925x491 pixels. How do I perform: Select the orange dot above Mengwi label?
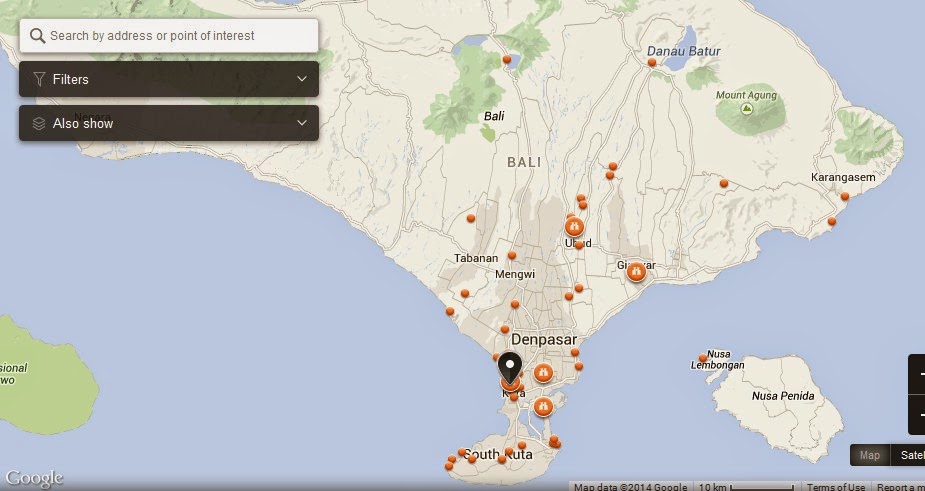[x=511, y=256]
